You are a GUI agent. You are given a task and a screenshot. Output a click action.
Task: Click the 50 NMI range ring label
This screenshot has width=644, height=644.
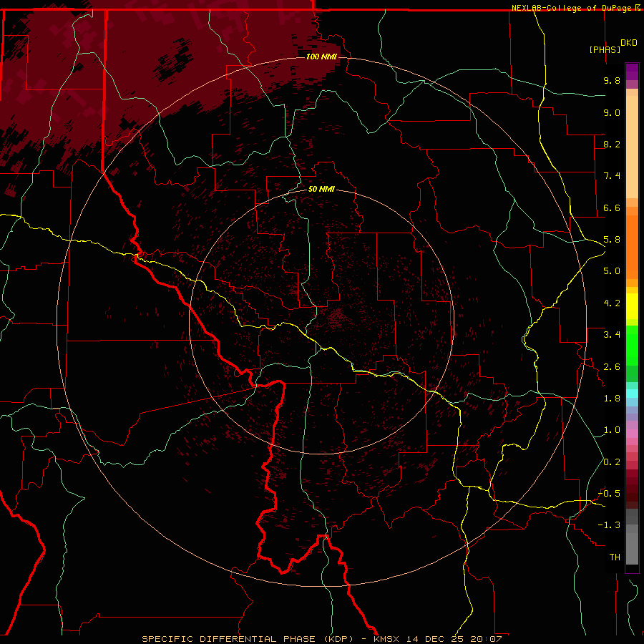321,189
